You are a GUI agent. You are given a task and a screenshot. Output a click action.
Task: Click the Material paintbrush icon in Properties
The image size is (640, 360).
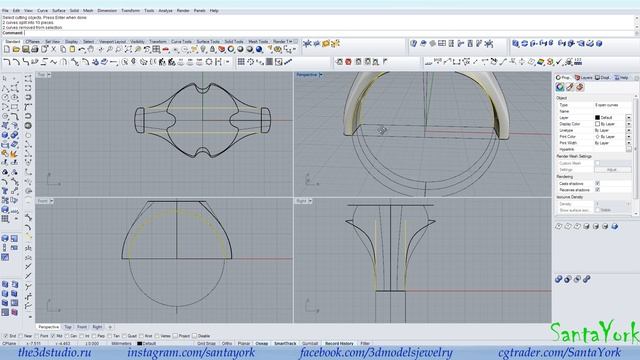point(570,87)
